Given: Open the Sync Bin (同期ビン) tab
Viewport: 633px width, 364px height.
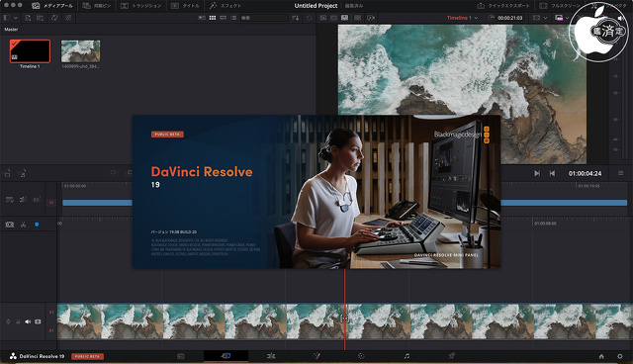Looking at the screenshot, I should click(96, 6).
